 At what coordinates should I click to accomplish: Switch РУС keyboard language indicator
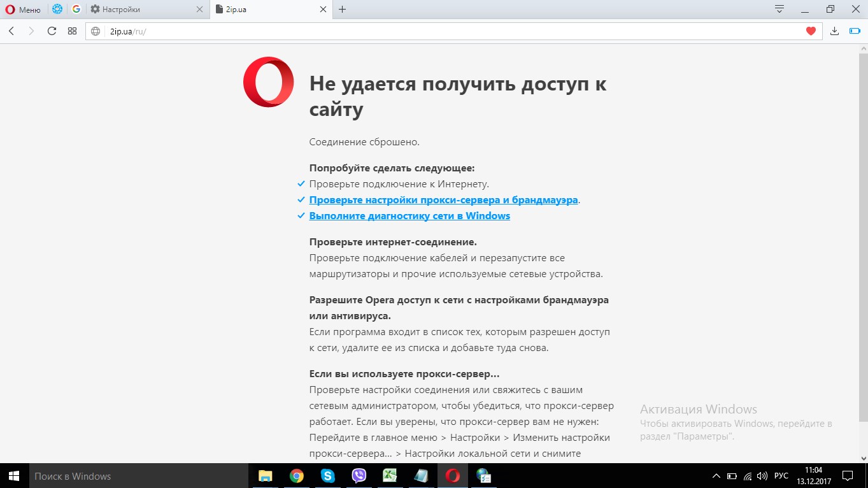tap(781, 476)
